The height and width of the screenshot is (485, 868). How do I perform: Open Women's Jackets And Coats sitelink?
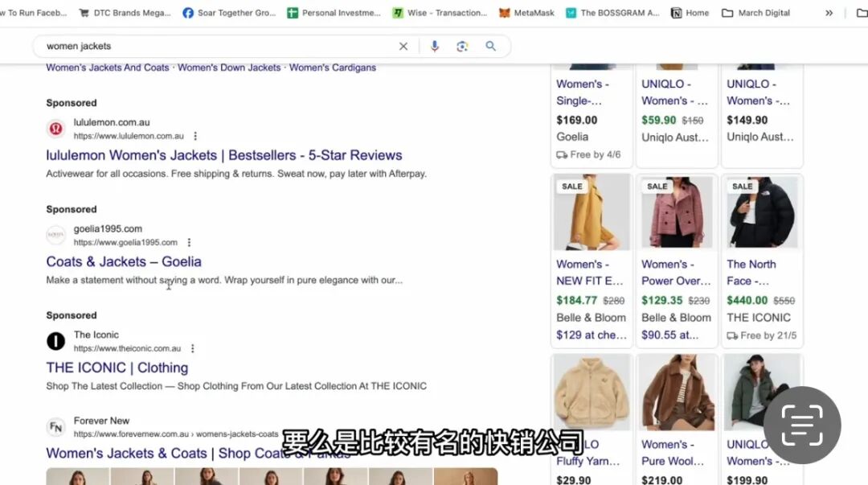(108, 68)
